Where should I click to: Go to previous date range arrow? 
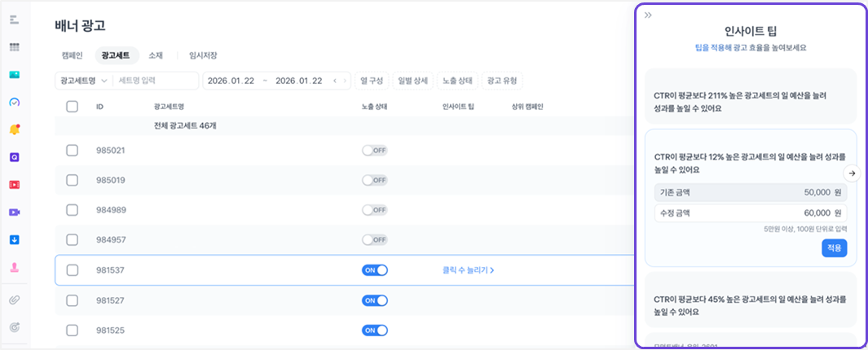point(335,81)
